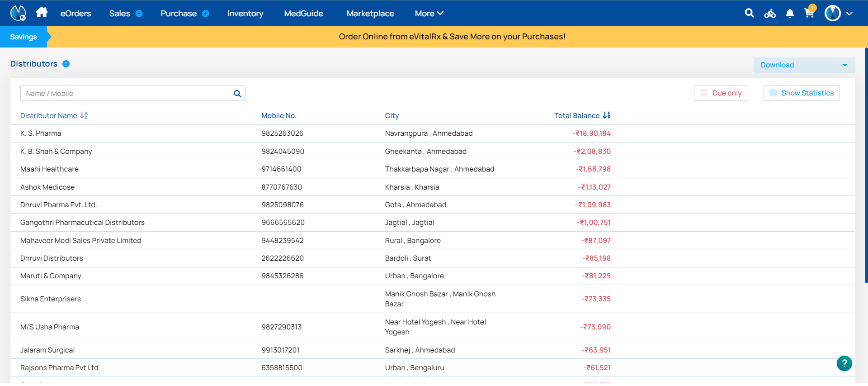The width and height of the screenshot is (868, 386).
Task: Click mobile number 9714661400
Action: pyautogui.click(x=281, y=169)
